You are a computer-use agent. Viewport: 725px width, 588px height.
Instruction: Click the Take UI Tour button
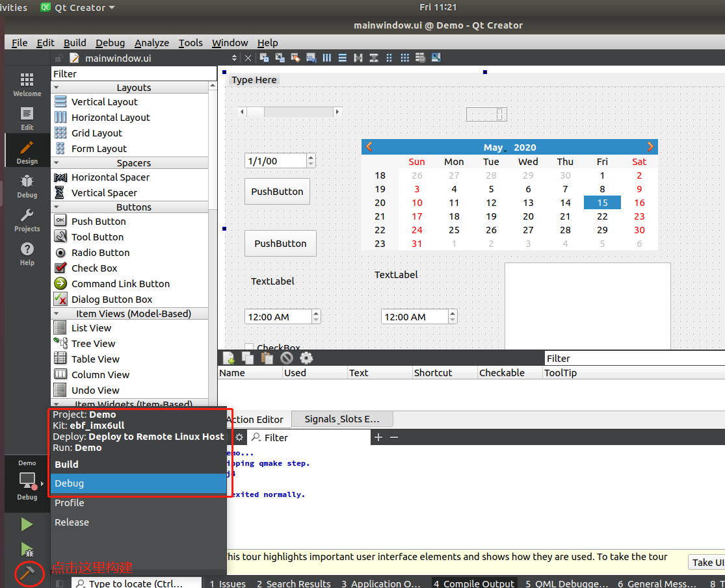(707, 562)
